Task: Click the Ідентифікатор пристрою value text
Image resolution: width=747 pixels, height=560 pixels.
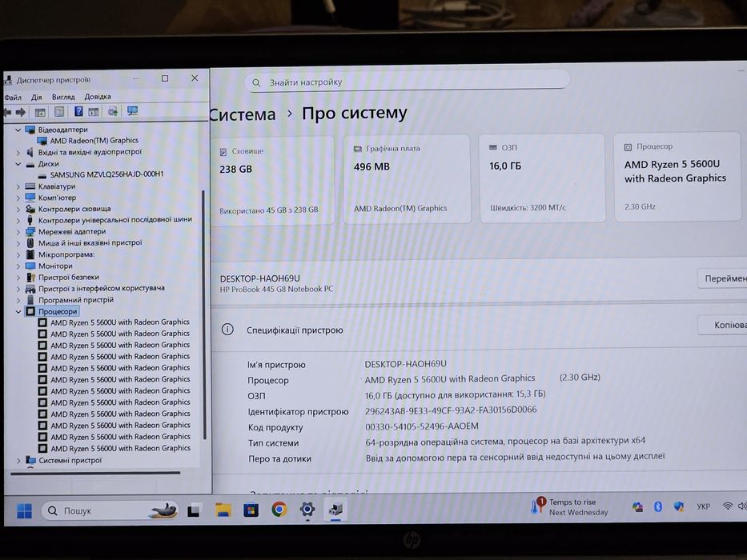Action: point(451,410)
